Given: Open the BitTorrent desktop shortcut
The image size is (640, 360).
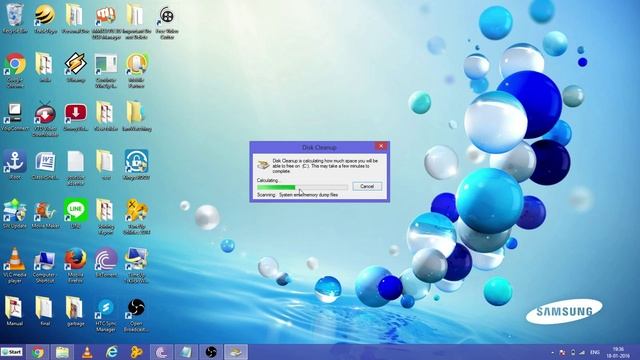Looking at the screenshot, I should point(106,263).
